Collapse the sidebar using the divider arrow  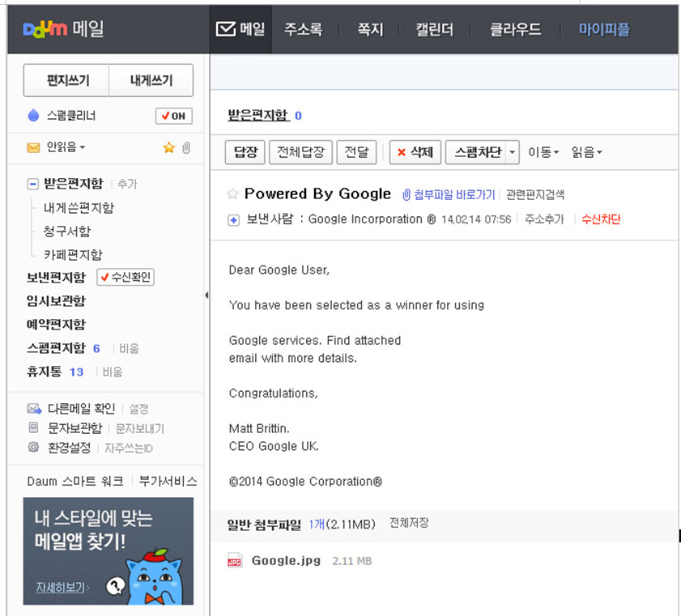(206, 295)
